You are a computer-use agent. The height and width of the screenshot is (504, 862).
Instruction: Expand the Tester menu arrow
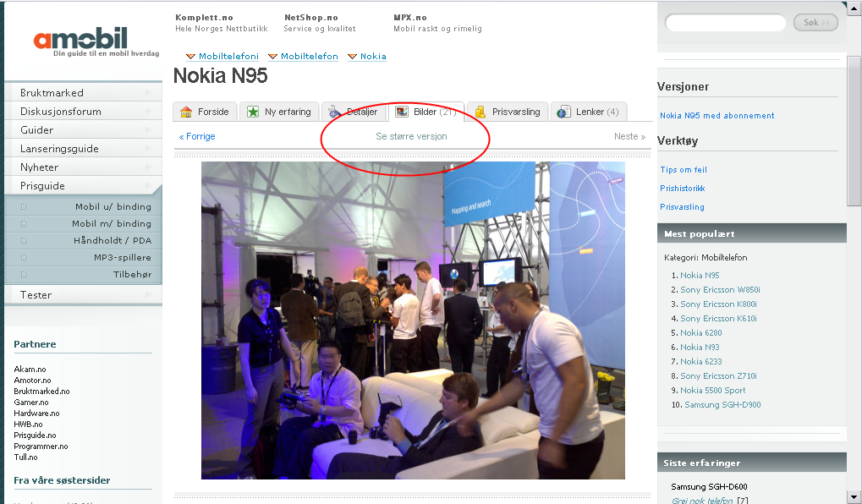pos(148,295)
